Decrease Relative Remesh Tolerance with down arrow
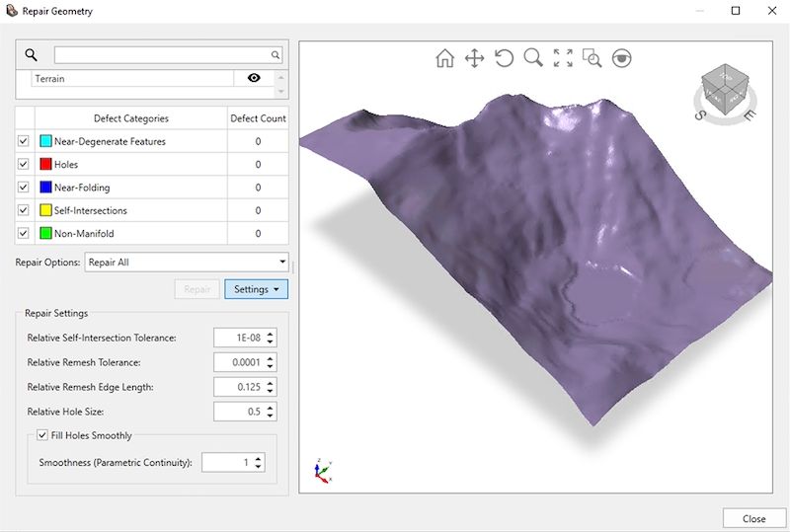 pyautogui.click(x=270, y=367)
